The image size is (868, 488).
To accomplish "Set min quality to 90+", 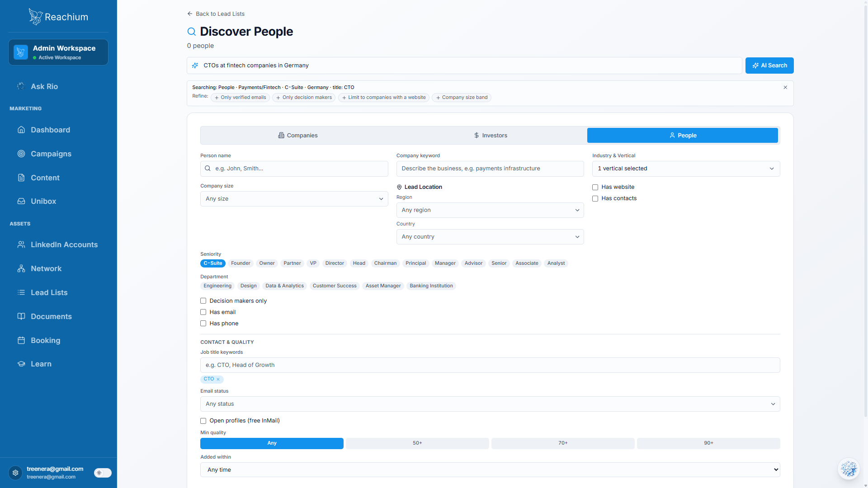I will (708, 443).
